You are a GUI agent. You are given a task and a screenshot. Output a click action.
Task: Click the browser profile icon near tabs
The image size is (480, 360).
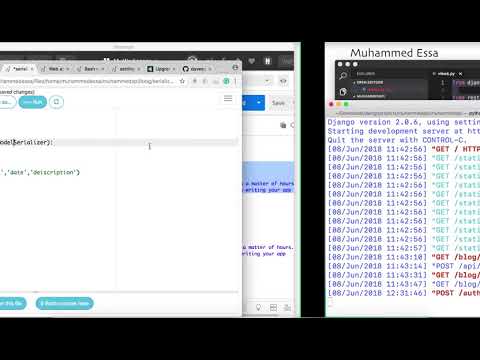[x=235, y=68]
